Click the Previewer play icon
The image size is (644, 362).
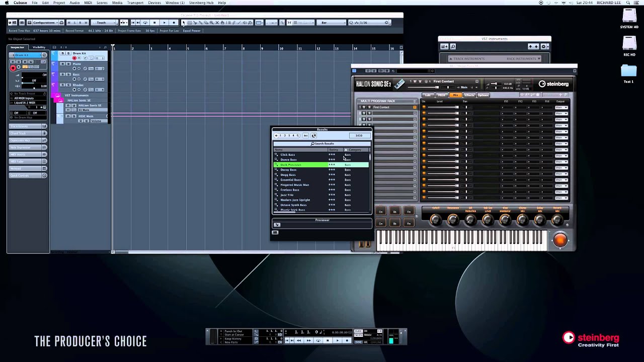point(277,225)
